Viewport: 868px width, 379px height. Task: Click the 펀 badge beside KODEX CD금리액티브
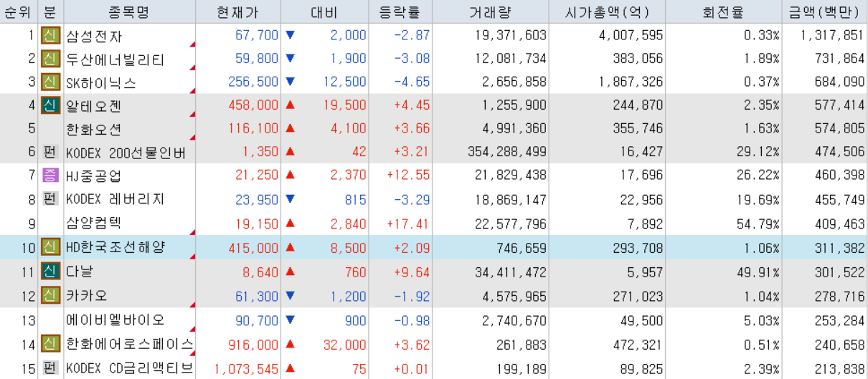(x=50, y=368)
